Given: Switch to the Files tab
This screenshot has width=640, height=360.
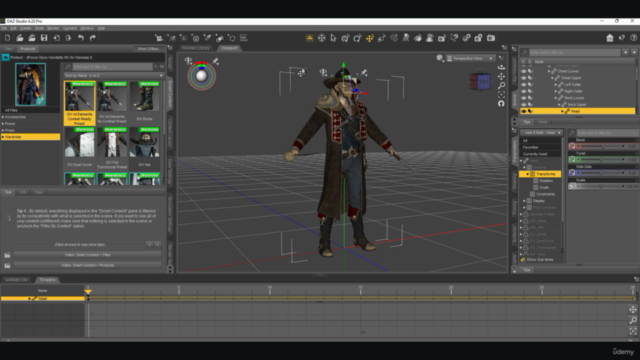Looking at the screenshot, I should click(8, 49).
